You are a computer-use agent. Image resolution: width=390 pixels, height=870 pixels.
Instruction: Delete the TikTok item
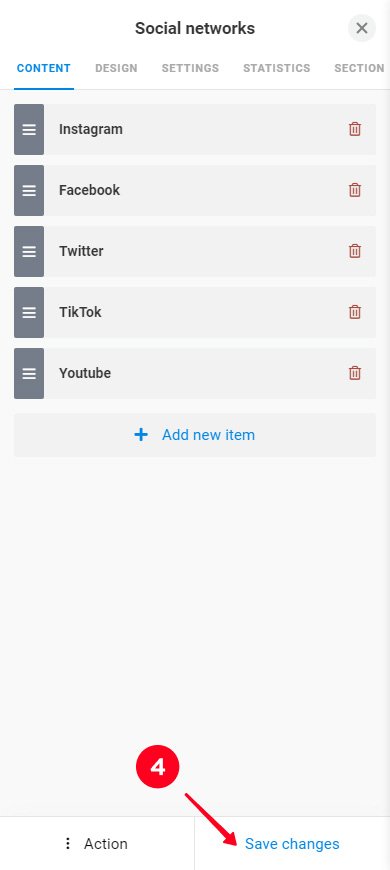(354, 312)
